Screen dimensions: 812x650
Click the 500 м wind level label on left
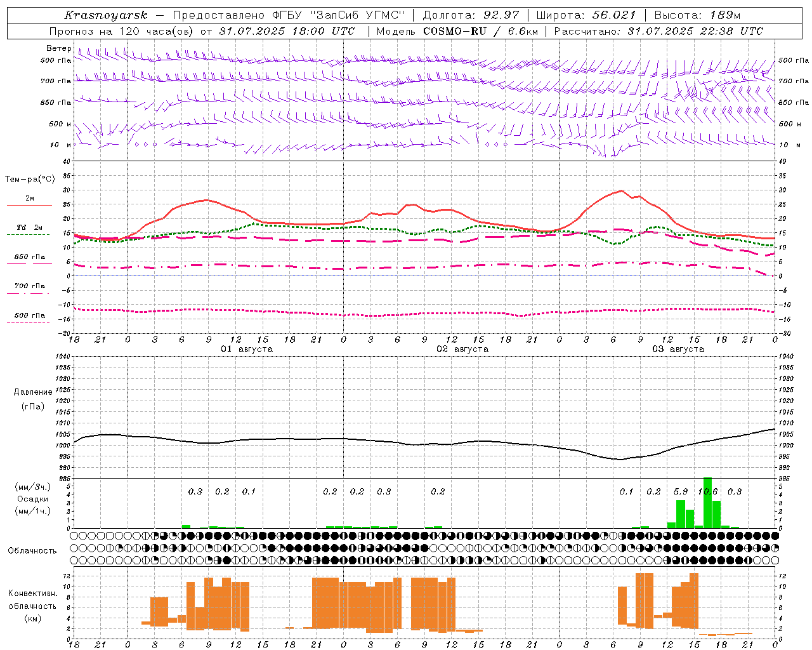point(60,124)
